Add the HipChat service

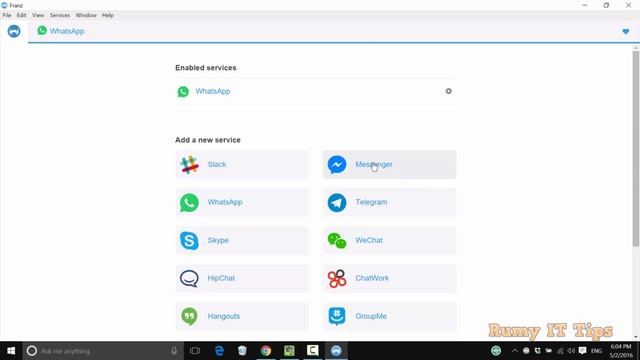pos(242,278)
